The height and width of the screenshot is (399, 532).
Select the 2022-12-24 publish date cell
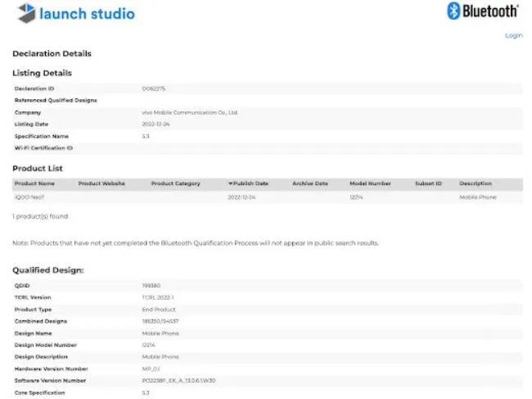[x=241, y=197]
